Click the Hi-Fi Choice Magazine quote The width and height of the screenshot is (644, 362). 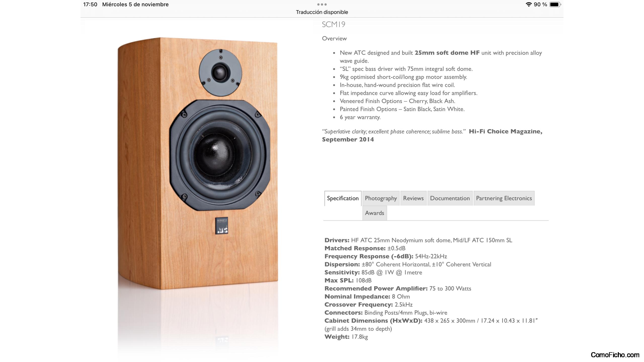point(432,135)
